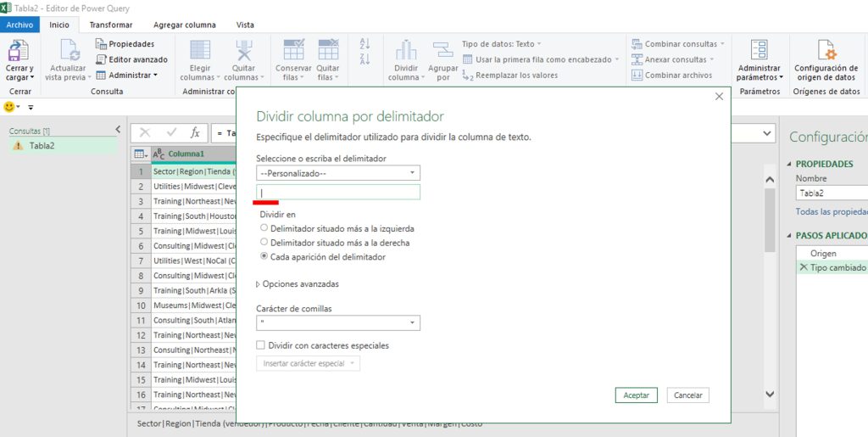Image resolution: width=868 pixels, height=437 pixels.
Task: Click the Agrupar por icon
Action: pos(442,50)
